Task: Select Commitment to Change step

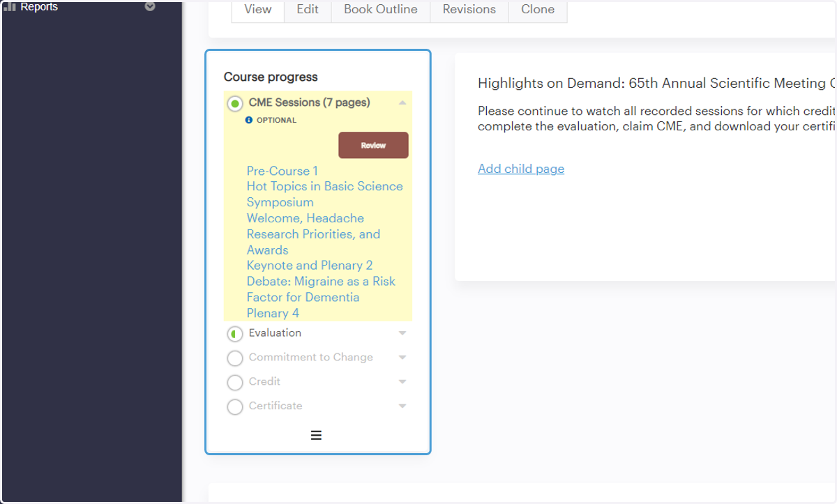Action: (x=311, y=357)
